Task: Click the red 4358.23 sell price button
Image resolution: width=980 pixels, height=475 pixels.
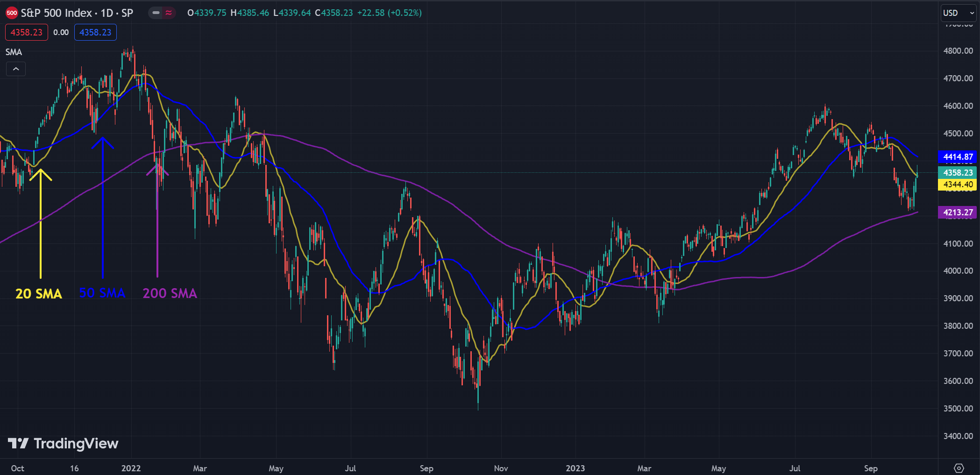Action: tap(27, 32)
